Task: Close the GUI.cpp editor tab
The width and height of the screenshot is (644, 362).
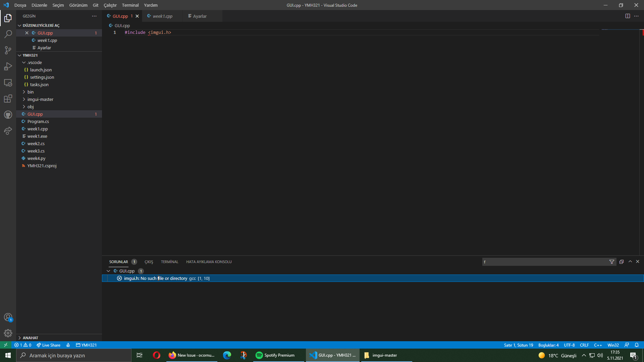Action: [137, 16]
